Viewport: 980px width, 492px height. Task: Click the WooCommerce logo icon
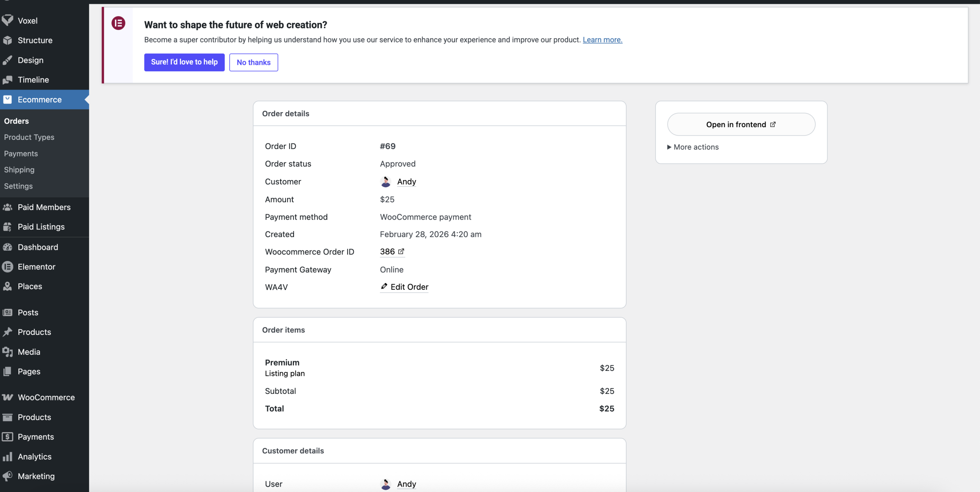coord(7,397)
